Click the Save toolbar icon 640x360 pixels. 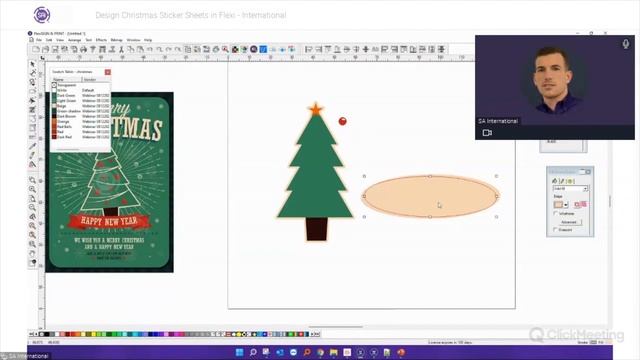click(55, 49)
